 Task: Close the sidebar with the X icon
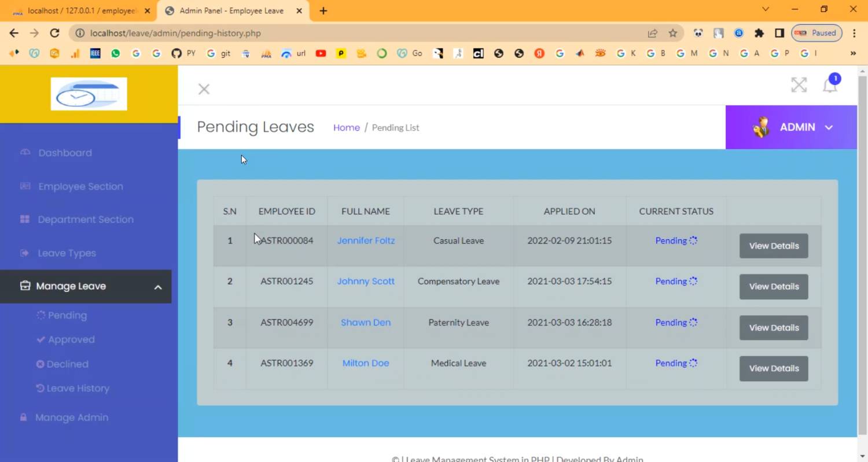click(x=204, y=89)
